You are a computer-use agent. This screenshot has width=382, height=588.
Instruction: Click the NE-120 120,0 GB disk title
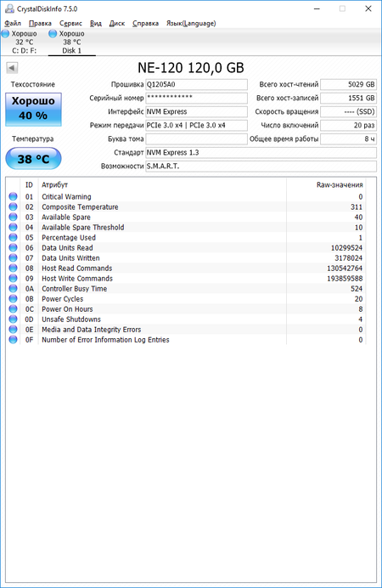point(191,68)
